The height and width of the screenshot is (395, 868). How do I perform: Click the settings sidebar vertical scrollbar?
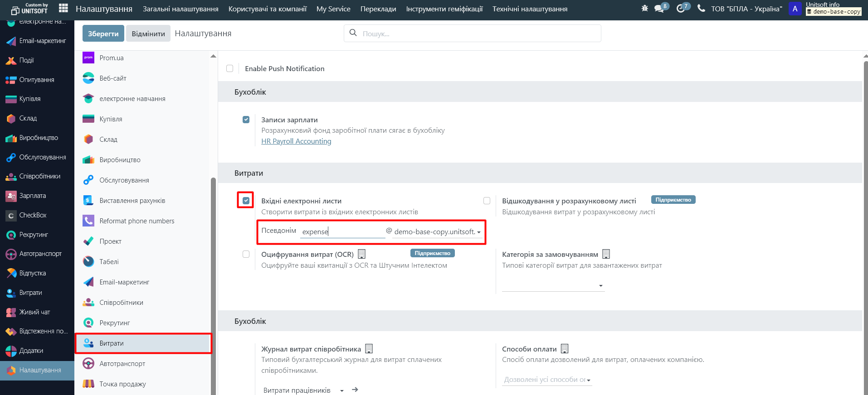pyautogui.click(x=213, y=272)
